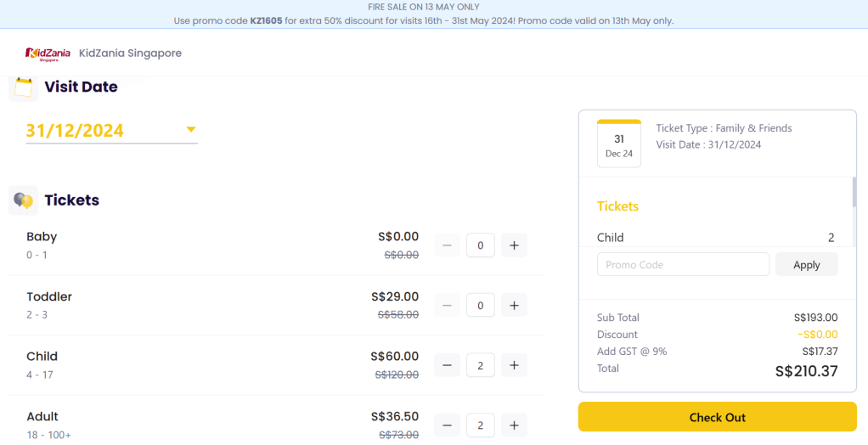Click the order summary scrollbar

pyautogui.click(x=854, y=193)
